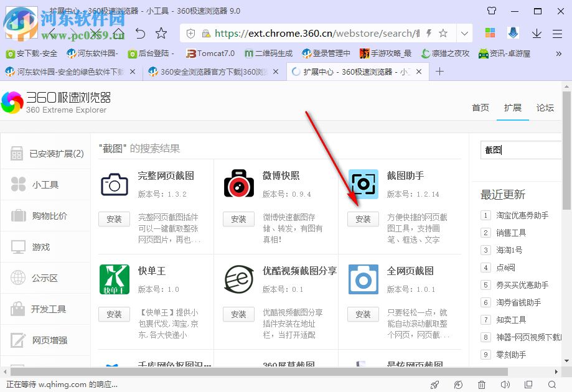Open the app grid icon beside address bar

pyautogui.click(x=490, y=32)
